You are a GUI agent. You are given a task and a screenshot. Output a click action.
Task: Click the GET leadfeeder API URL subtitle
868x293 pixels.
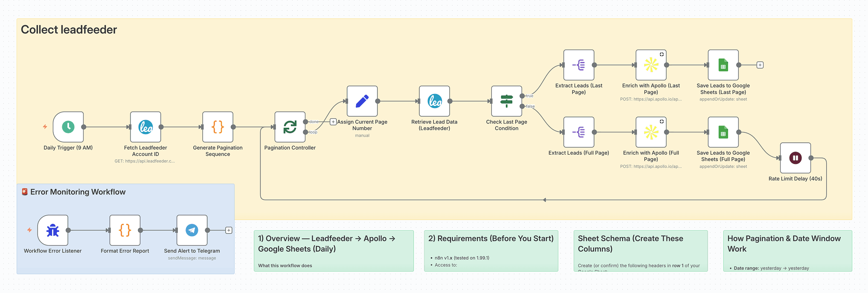(x=145, y=161)
